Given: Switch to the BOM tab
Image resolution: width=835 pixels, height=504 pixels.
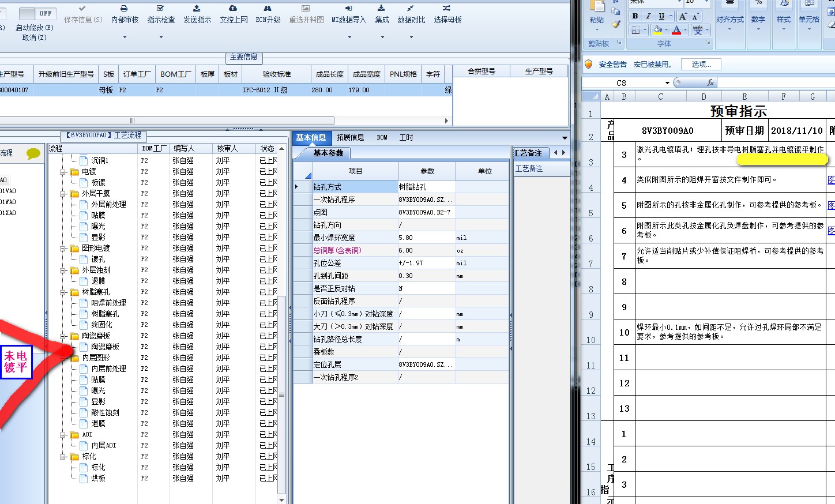Looking at the screenshot, I should (382, 137).
